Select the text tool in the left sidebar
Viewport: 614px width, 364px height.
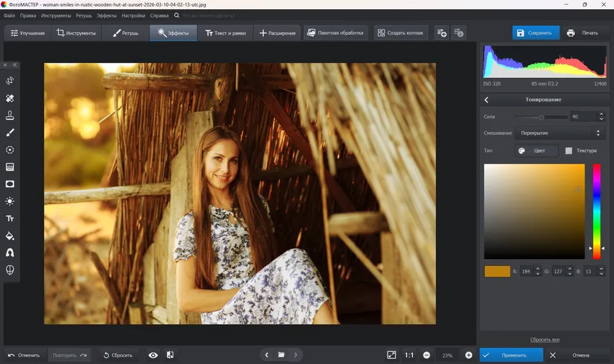pyautogui.click(x=10, y=219)
